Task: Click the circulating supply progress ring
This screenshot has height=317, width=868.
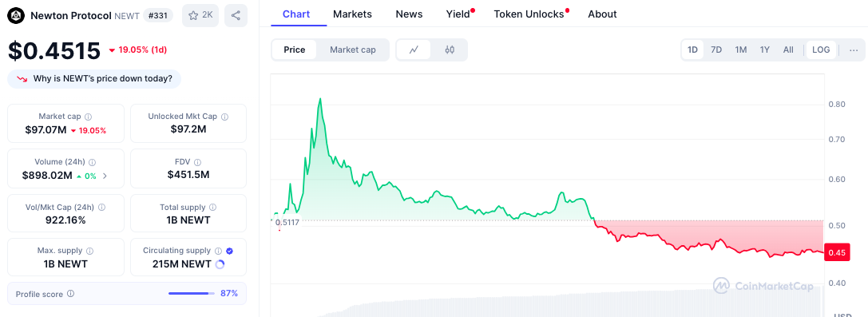Action: point(220,264)
